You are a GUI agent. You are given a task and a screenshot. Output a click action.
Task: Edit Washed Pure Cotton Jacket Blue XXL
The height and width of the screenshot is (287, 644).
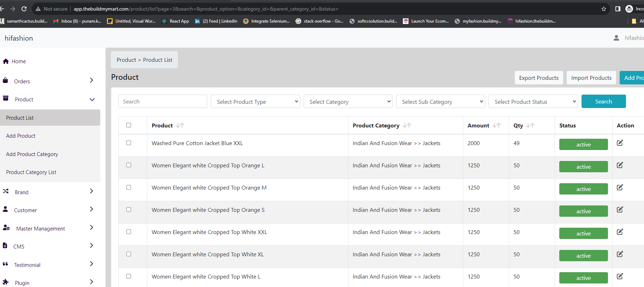[x=620, y=143]
